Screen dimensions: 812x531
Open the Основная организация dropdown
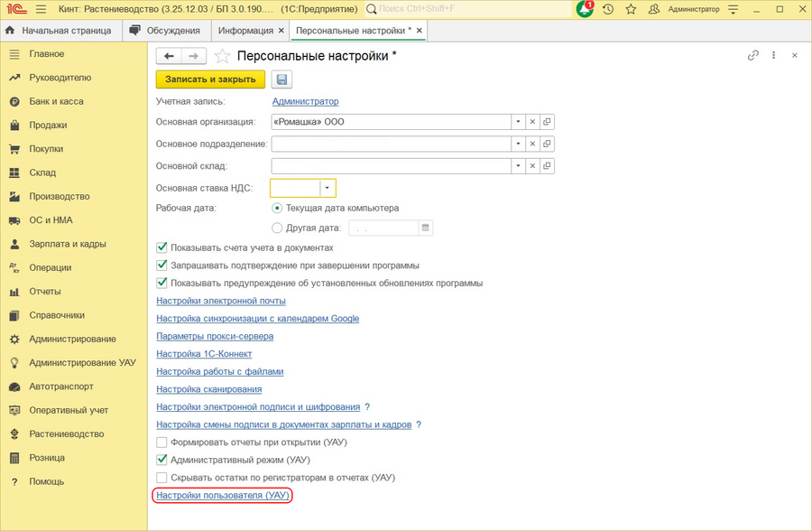coord(518,122)
